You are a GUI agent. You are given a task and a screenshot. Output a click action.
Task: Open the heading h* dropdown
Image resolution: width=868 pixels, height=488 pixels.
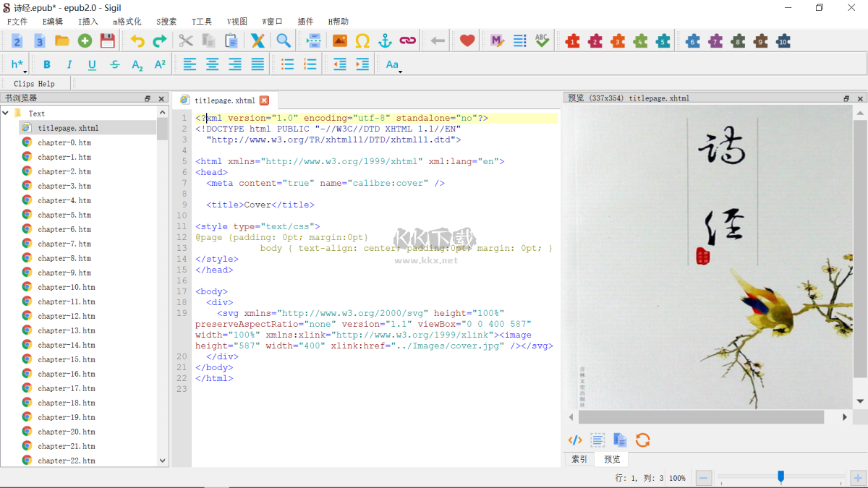pyautogui.click(x=18, y=64)
